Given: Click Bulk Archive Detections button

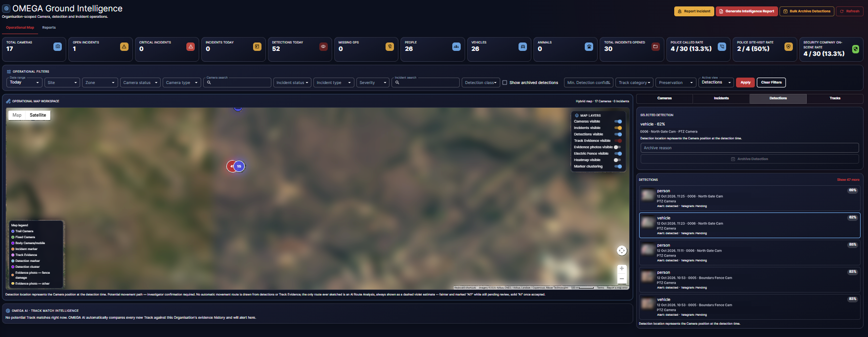Looking at the screenshot, I should tap(807, 11).
